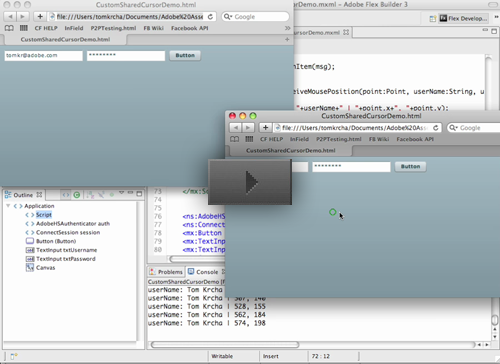Open Facebook API bookmark in front Safari

[x=415, y=139]
